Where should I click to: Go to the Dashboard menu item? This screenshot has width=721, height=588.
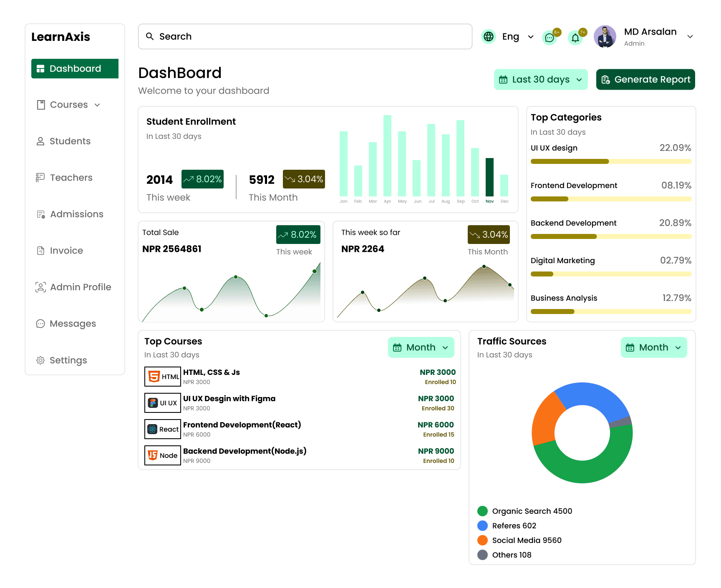[x=75, y=68]
